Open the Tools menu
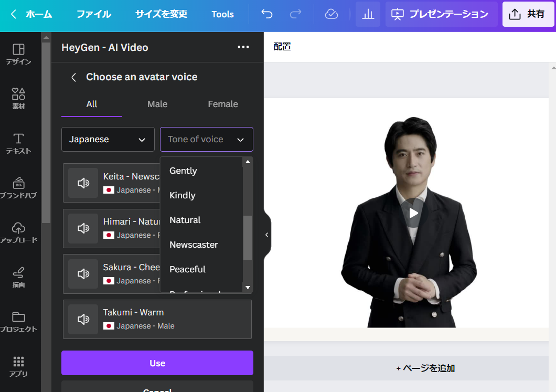Image resolution: width=556 pixels, height=392 pixels. (223, 14)
